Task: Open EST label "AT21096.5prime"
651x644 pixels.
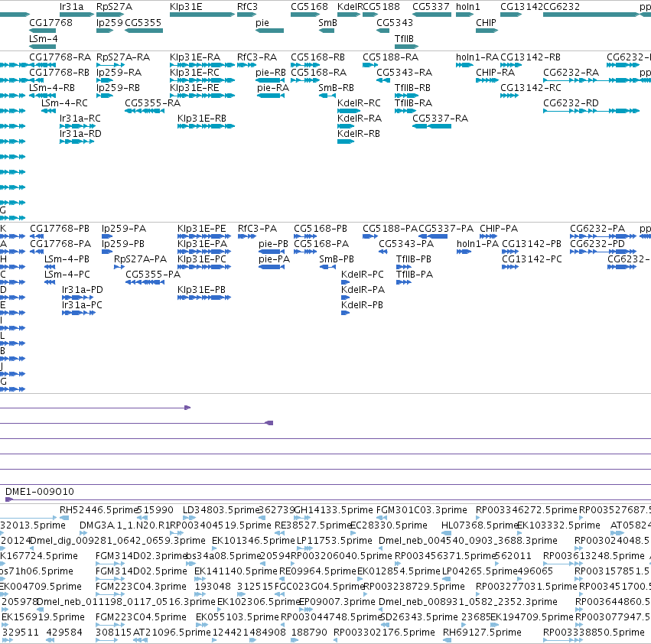Action: pyautogui.click(x=172, y=633)
